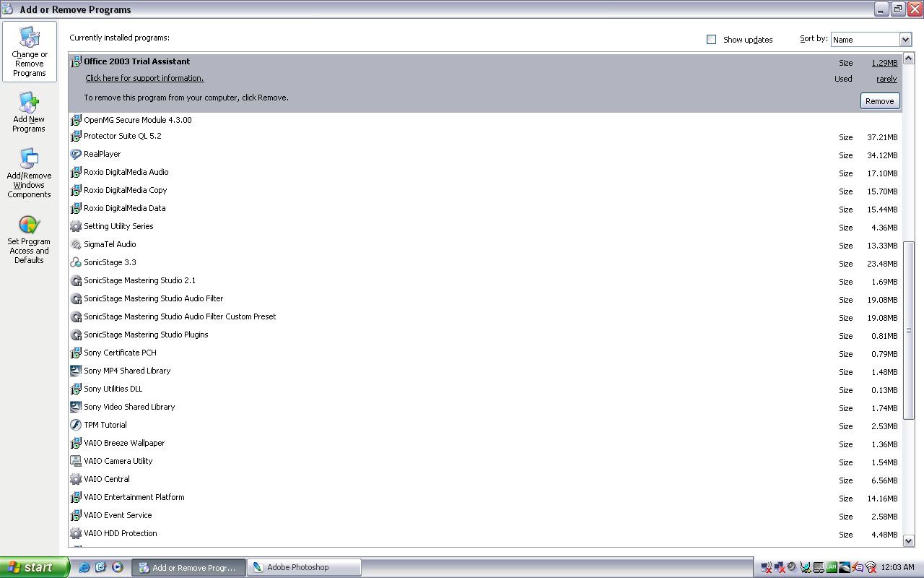The height and width of the screenshot is (578, 924).
Task: Open the Windows Media Player quick launch icon
Action: point(118,567)
